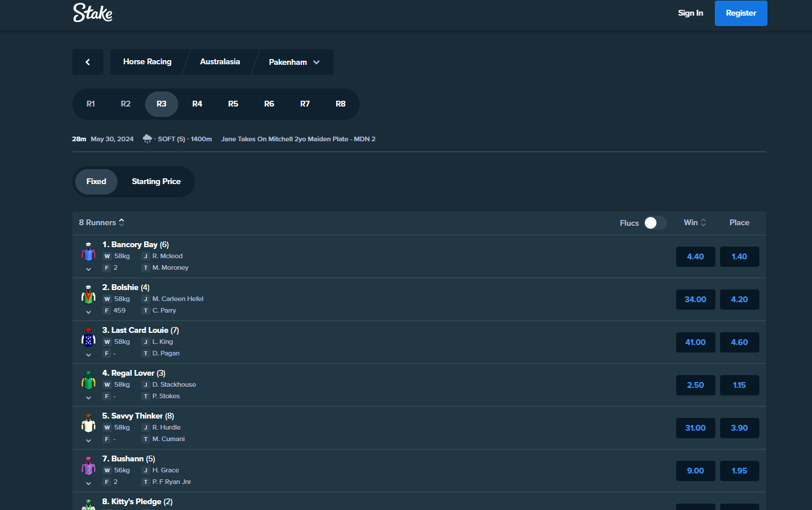Viewport: 812px width, 510px height.
Task: Bet Bushann win at 9.00
Action: (x=696, y=471)
